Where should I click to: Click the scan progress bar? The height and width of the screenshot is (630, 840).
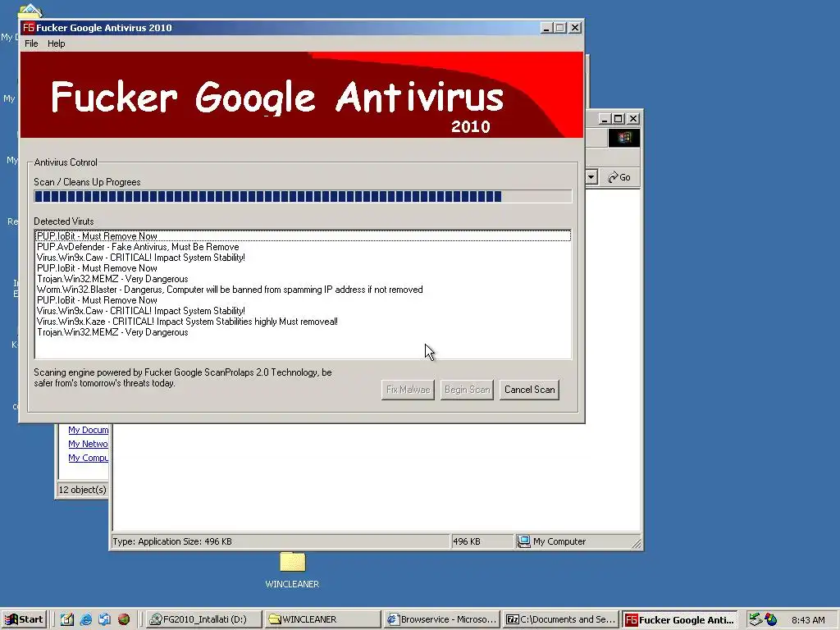(303, 197)
